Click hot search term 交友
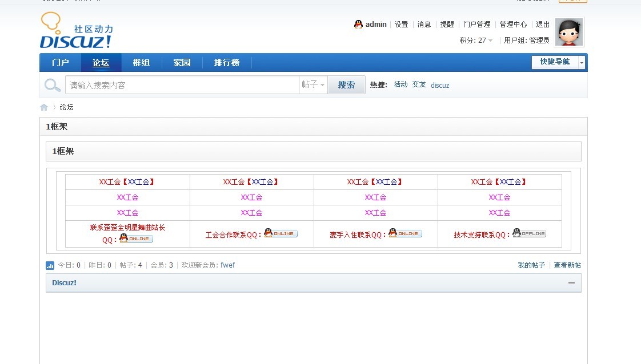This screenshot has width=641, height=364. pyautogui.click(x=419, y=84)
